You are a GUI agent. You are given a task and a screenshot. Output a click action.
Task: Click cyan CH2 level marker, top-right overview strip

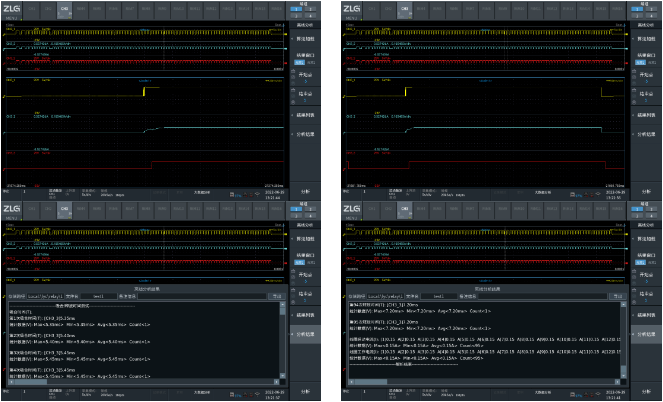pyautogui.click(x=626, y=49)
